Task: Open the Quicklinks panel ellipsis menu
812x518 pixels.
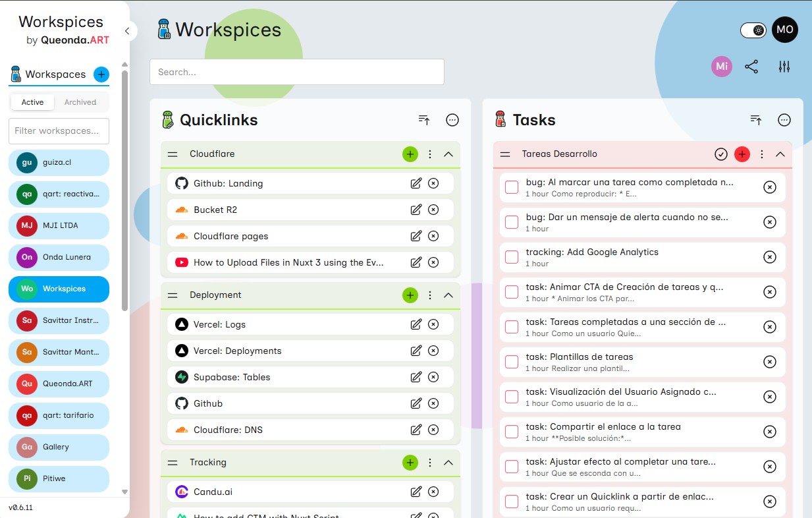Action: (x=452, y=120)
